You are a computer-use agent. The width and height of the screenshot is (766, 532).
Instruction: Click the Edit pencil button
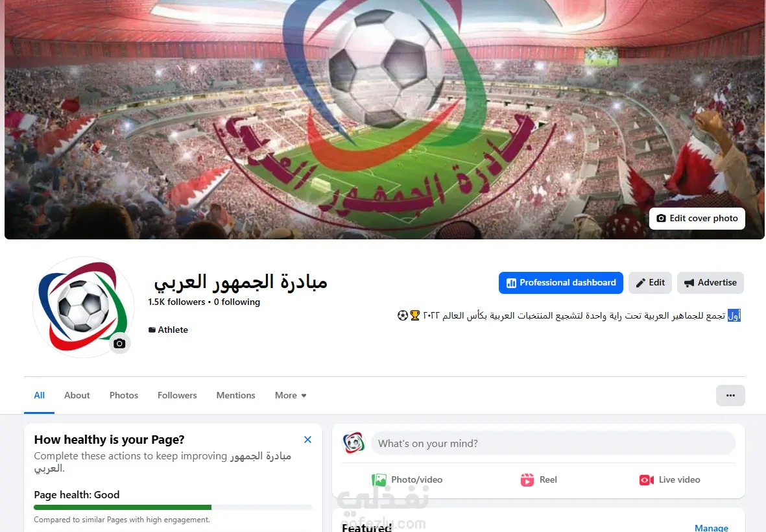(650, 283)
